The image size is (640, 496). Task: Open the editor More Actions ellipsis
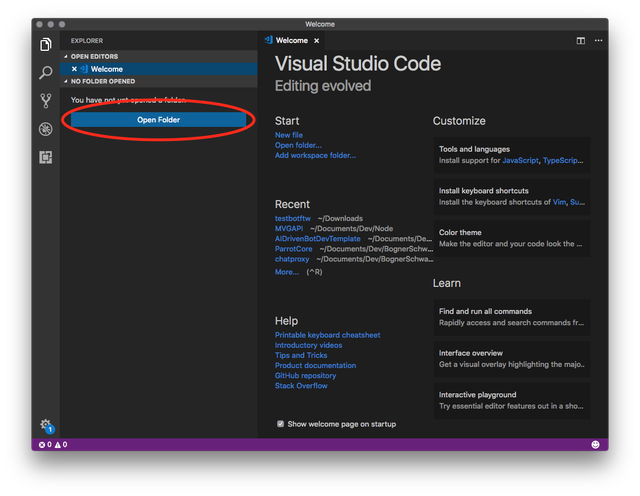pos(599,41)
